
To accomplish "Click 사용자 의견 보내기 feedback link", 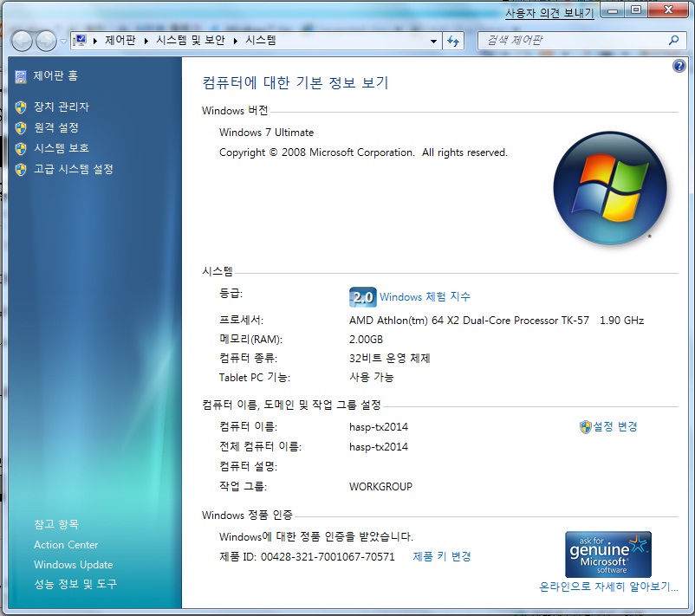I will coord(549,13).
